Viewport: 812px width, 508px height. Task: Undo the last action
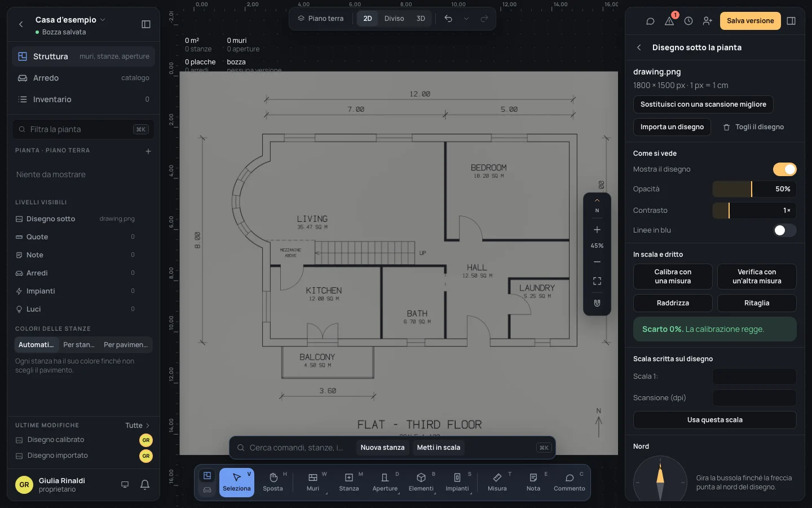tap(448, 19)
